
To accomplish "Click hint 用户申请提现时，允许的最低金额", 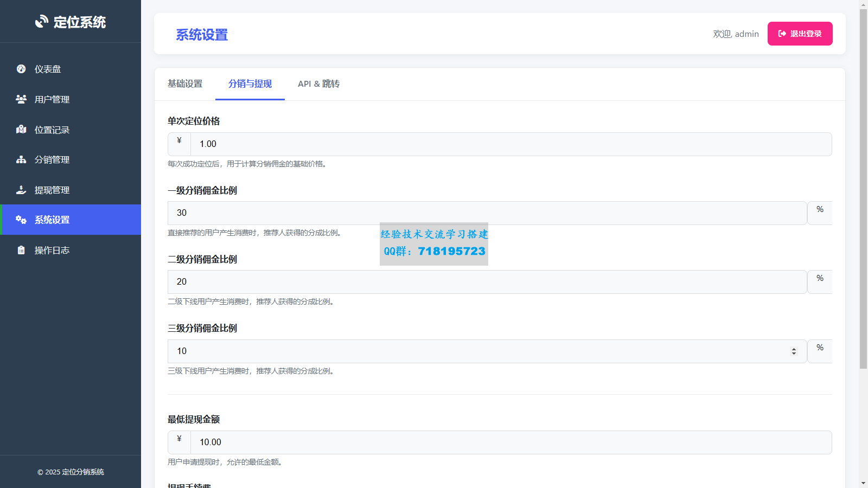I will click(226, 462).
